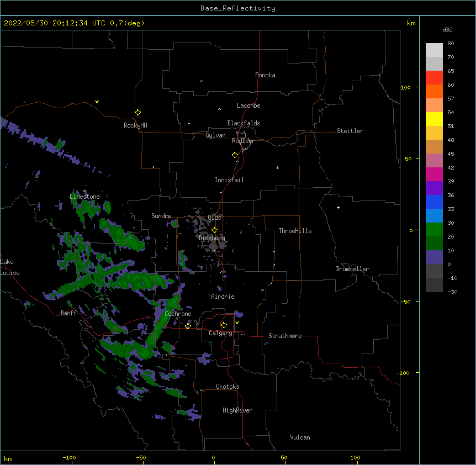Click the Blackfalds city label
The height and width of the screenshot is (465, 476).
tap(244, 123)
